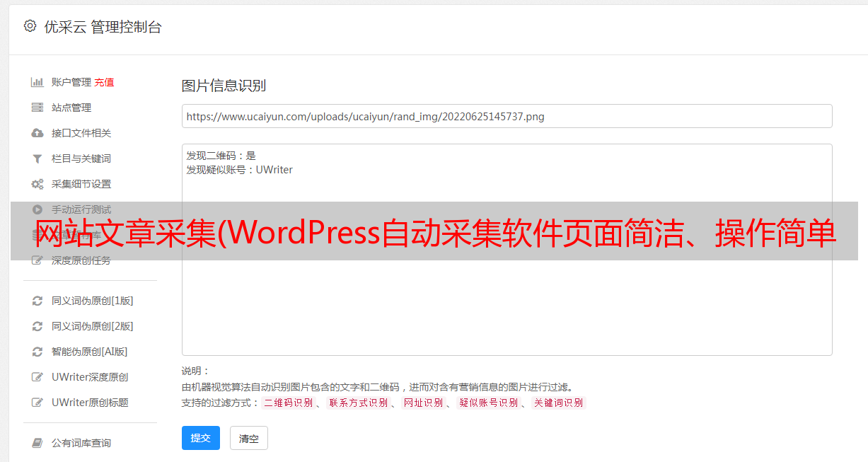868x462 pixels.
Task: Click the image URL input field
Action: pos(507,116)
